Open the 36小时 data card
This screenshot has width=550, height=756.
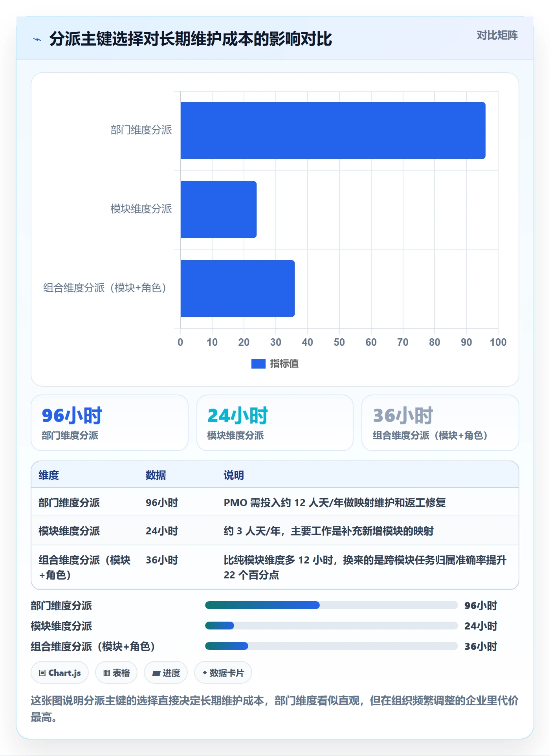coord(440,423)
